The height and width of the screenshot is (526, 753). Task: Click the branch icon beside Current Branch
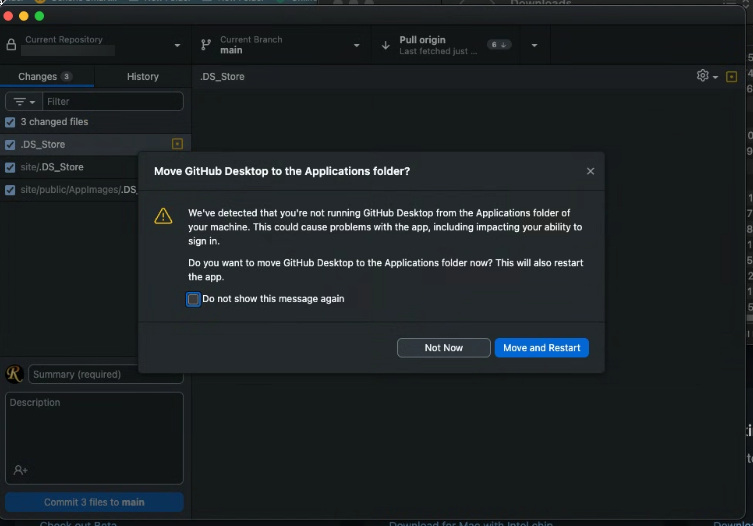point(206,45)
